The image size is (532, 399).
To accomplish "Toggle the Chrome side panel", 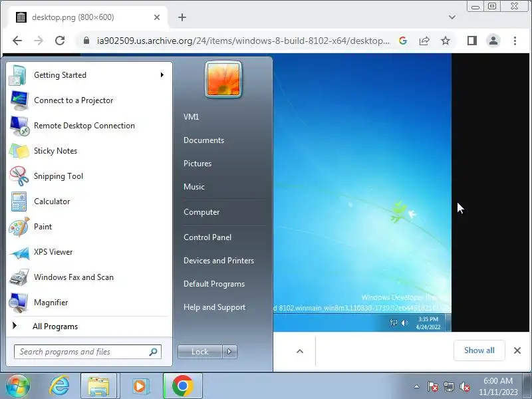I will [472, 41].
